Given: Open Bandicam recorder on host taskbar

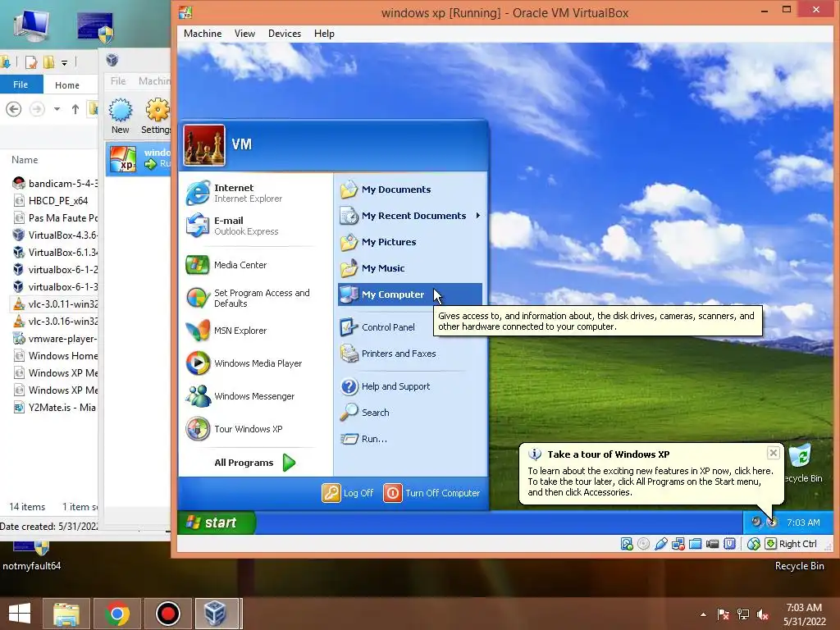Looking at the screenshot, I should pyautogui.click(x=167, y=614).
